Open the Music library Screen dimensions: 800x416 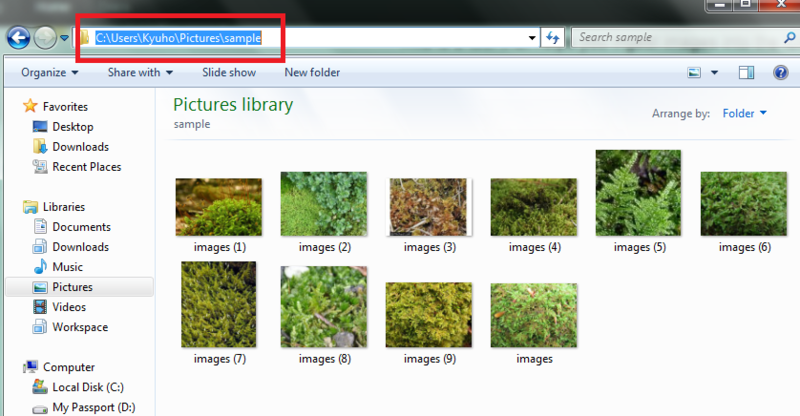pos(67,267)
